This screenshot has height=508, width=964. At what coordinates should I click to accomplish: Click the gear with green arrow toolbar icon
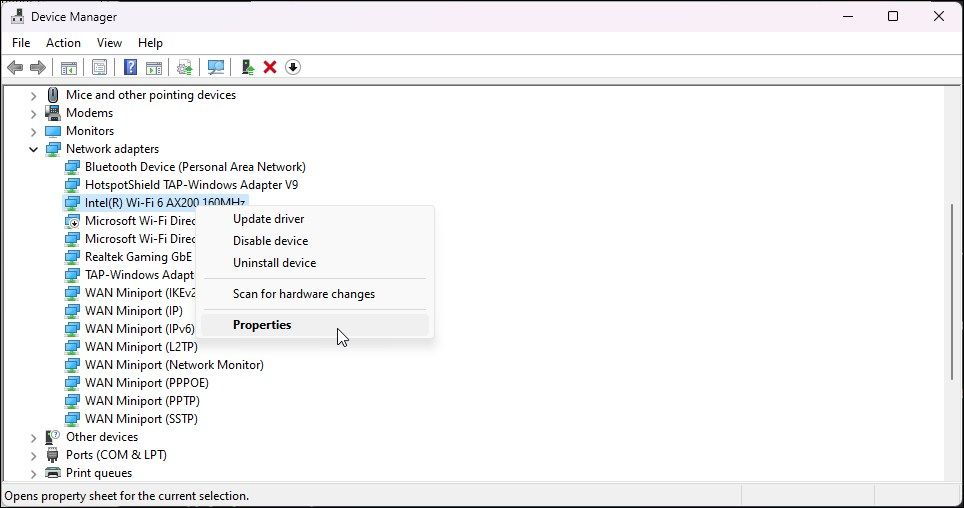click(x=184, y=67)
